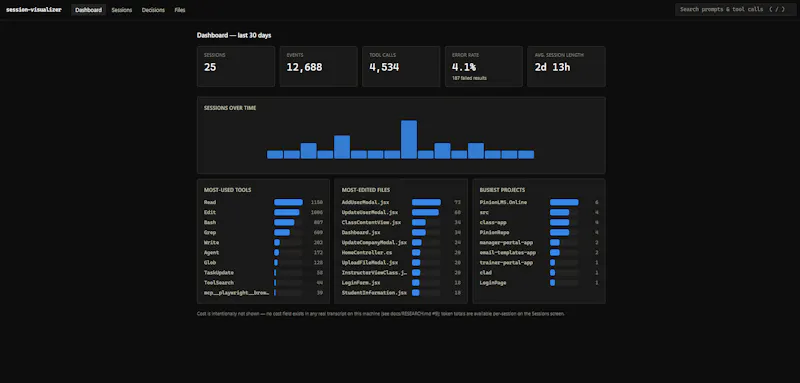Click the '187 failed results' text
Screen dimensions: 800x383
pos(469,78)
